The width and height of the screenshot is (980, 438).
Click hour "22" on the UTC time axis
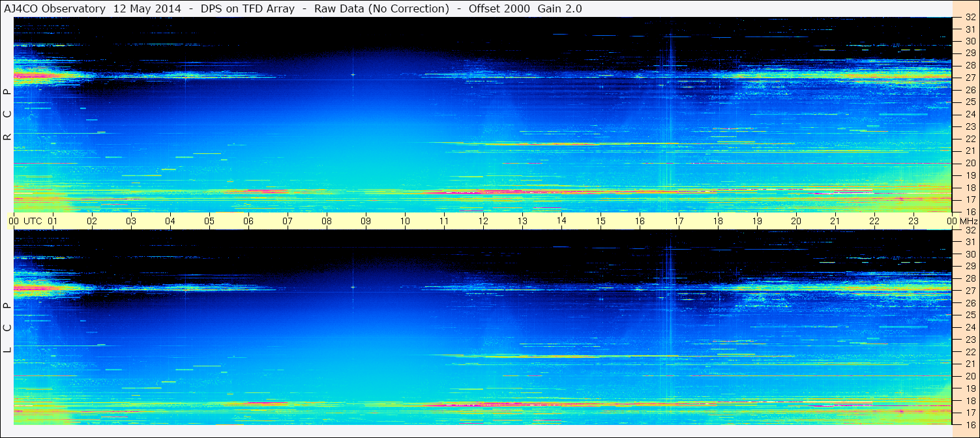click(874, 221)
